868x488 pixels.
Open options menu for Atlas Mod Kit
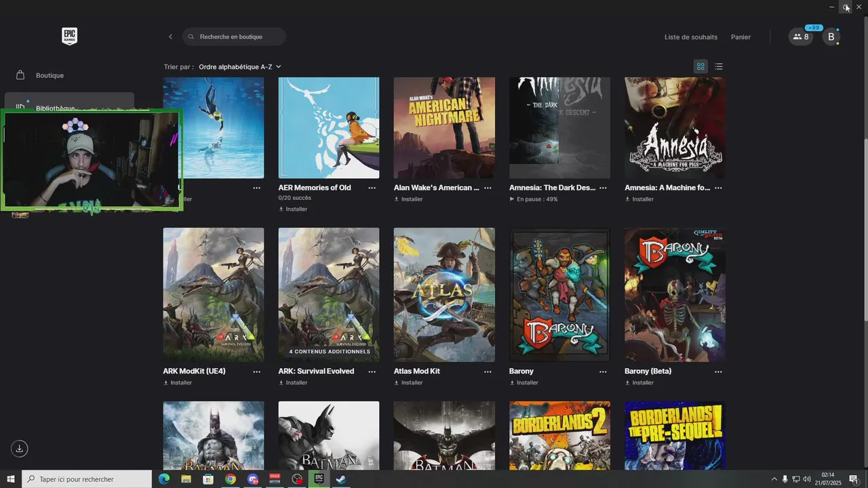pos(488,371)
